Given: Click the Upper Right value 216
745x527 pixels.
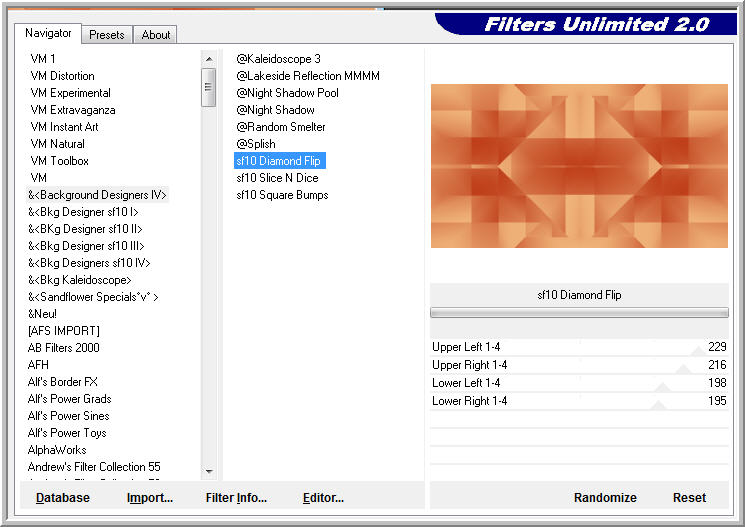Looking at the screenshot, I should pyautogui.click(x=717, y=365).
